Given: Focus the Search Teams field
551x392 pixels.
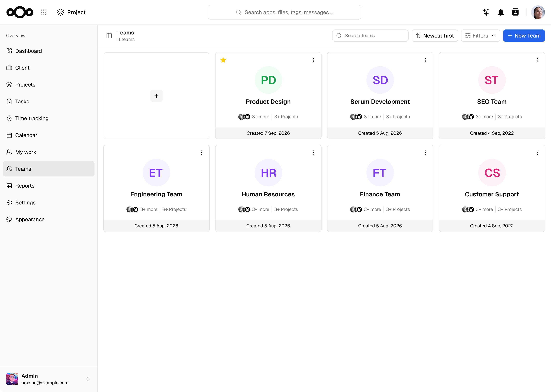Looking at the screenshot, I should [370, 36].
